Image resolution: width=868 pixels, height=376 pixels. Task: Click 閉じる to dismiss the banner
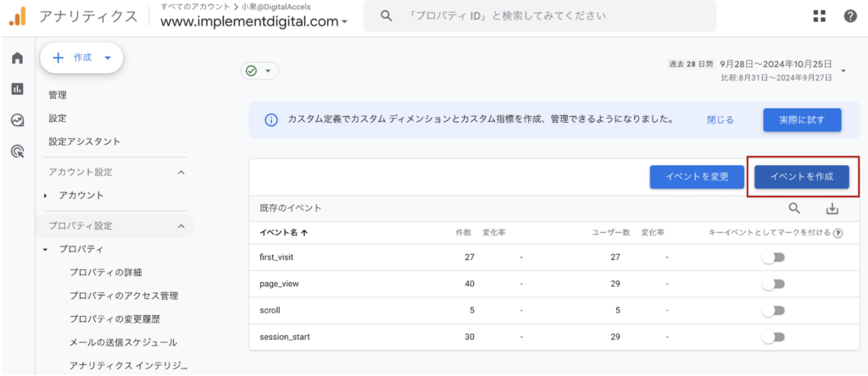(x=721, y=119)
